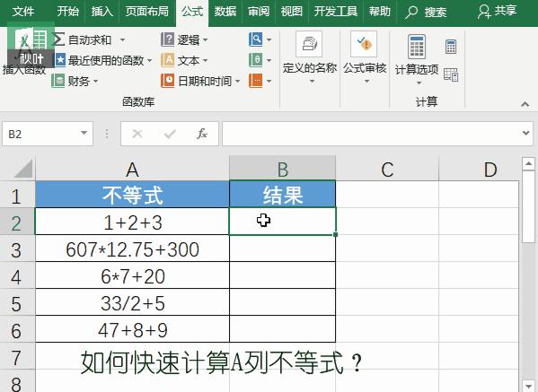538x392 pixels.
Task: Open the File tab
Action: [x=23, y=12]
